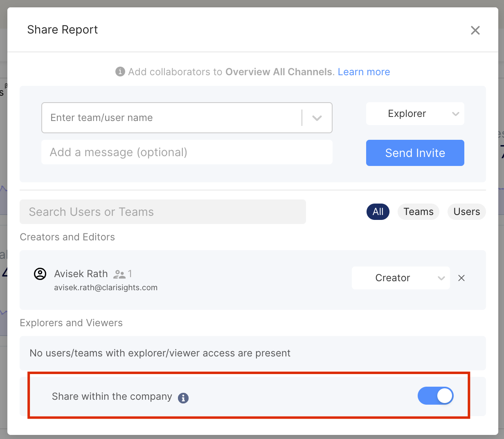Click the Send Invite button
The height and width of the screenshot is (439, 504).
[x=415, y=153]
